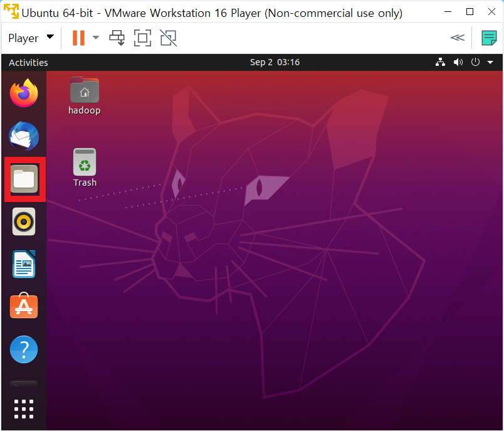The height and width of the screenshot is (431, 504).
Task: Toggle Unity mode icon
Action: (169, 38)
